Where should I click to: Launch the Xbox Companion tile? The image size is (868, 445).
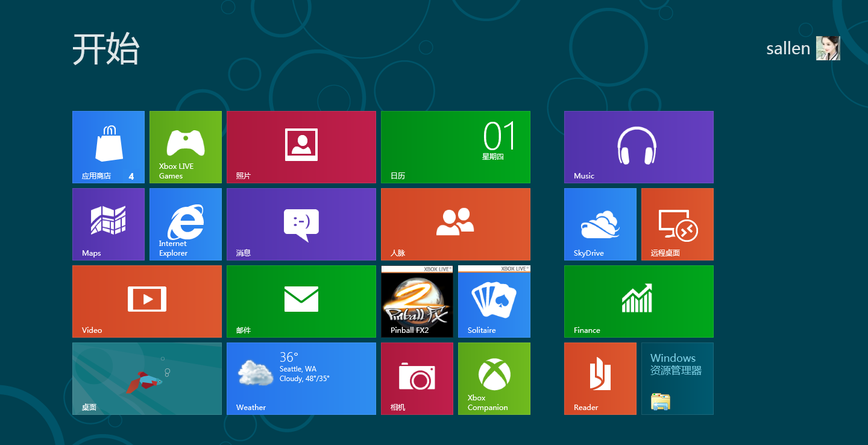click(494, 379)
